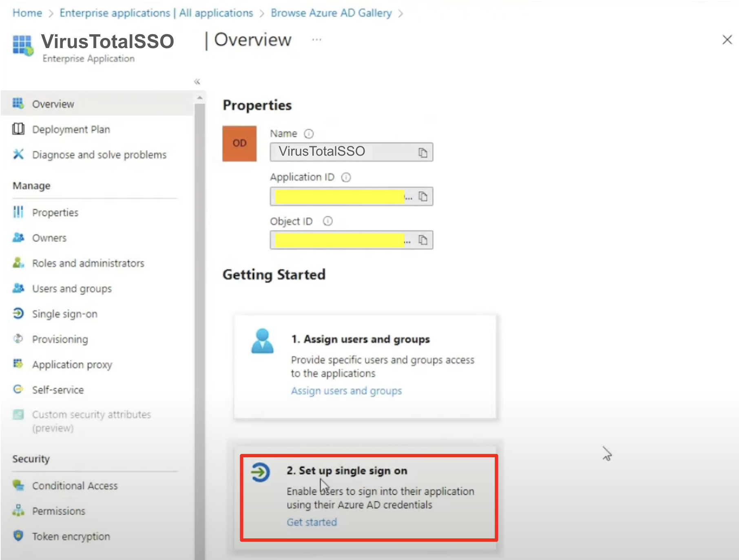Screen dimensions: 739x560
Task: Click the Conditional Access icon
Action: pyautogui.click(x=18, y=485)
